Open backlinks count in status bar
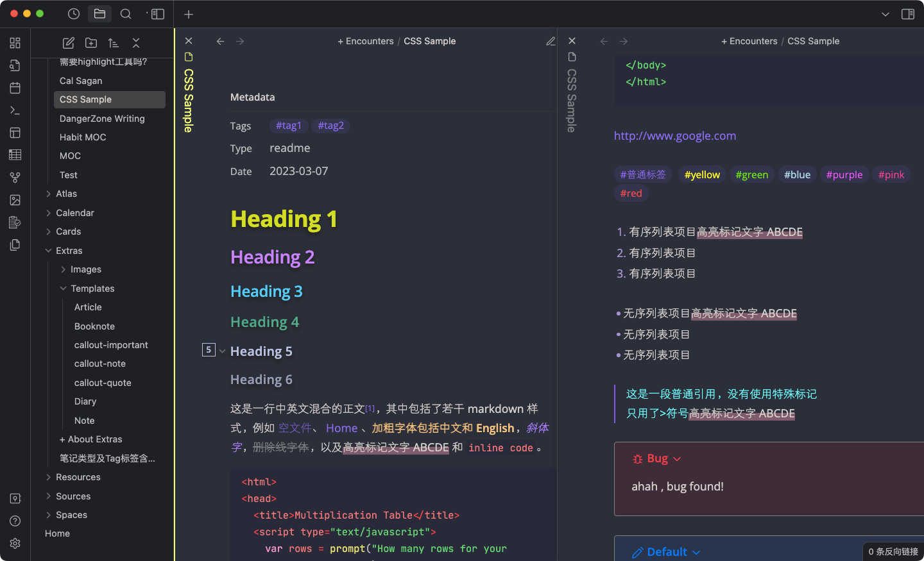 pyautogui.click(x=893, y=551)
